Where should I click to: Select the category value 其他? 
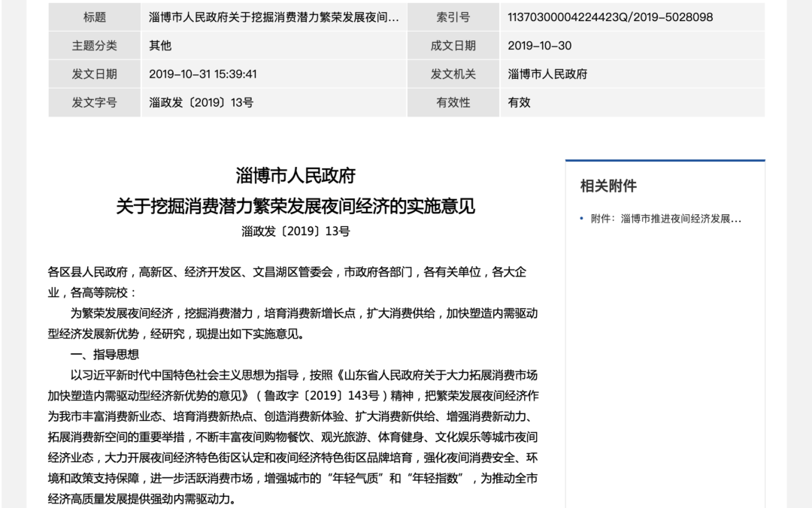click(x=160, y=46)
